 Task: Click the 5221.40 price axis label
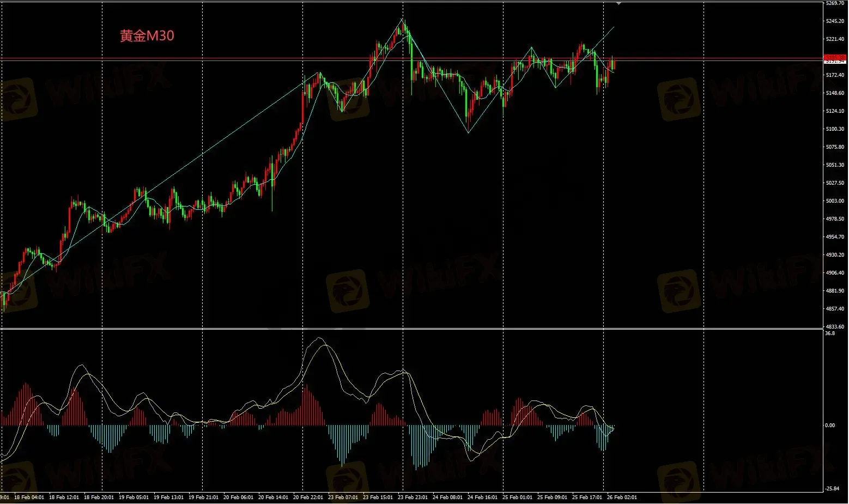coord(835,39)
